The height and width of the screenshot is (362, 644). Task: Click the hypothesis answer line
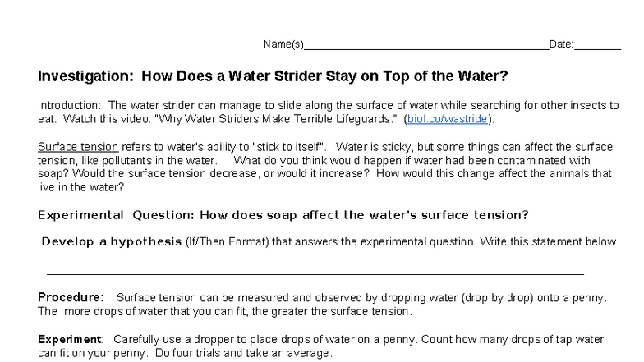coord(315,269)
